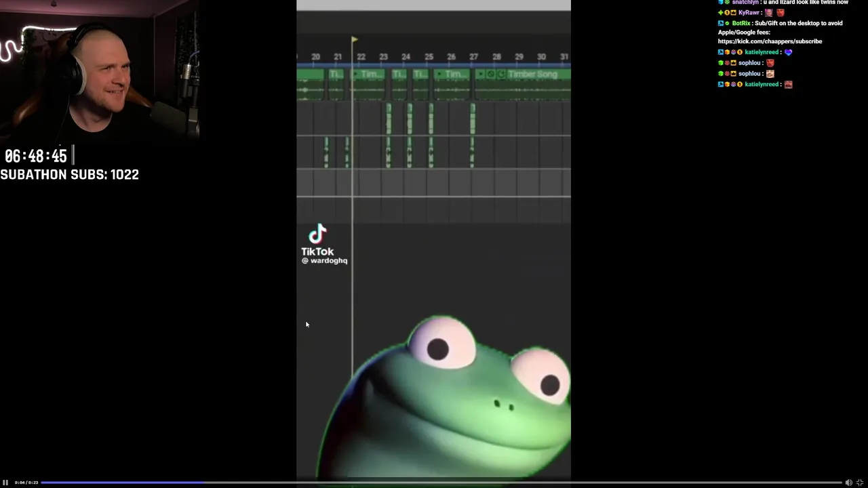
Task: Click the 0:04 / 0:23 time display
Action: (26, 483)
